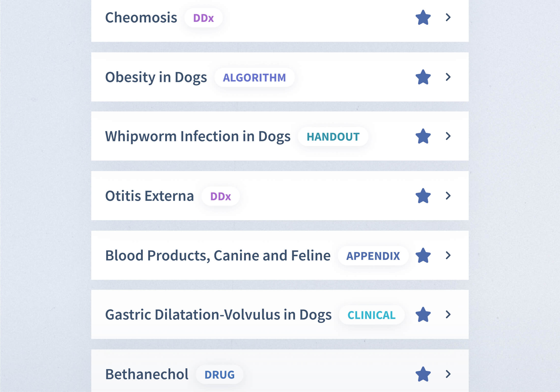The width and height of the screenshot is (560, 392).
Task: Open Obesity in Dogs via arrow chevron
Action: (x=448, y=77)
